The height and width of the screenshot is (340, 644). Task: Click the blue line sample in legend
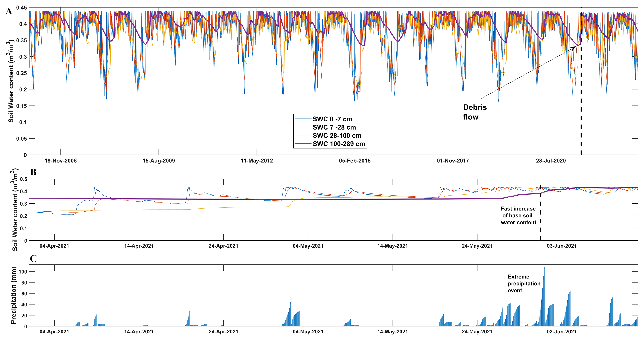(x=303, y=119)
